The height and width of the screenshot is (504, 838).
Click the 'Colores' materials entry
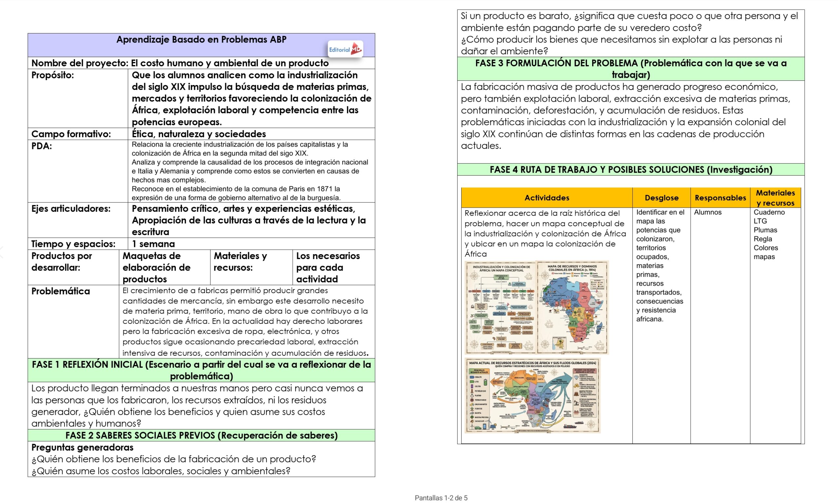click(x=766, y=248)
